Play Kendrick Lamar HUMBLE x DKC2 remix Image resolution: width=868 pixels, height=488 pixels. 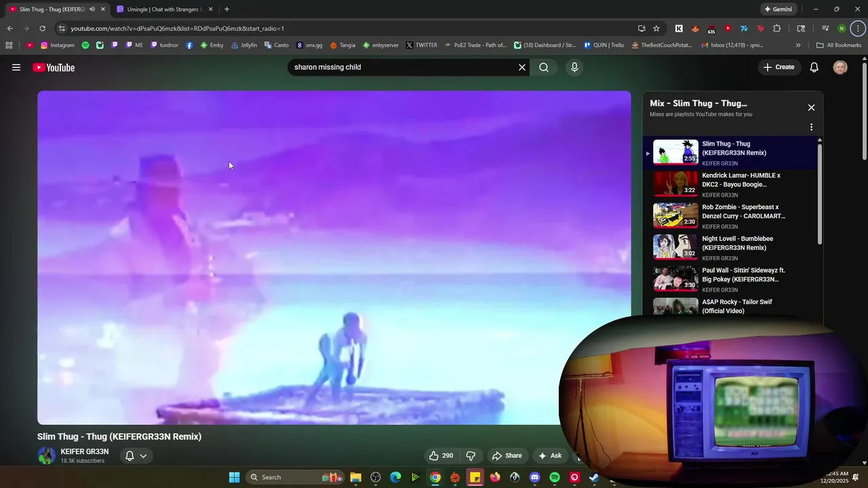click(x=731, y=184)
